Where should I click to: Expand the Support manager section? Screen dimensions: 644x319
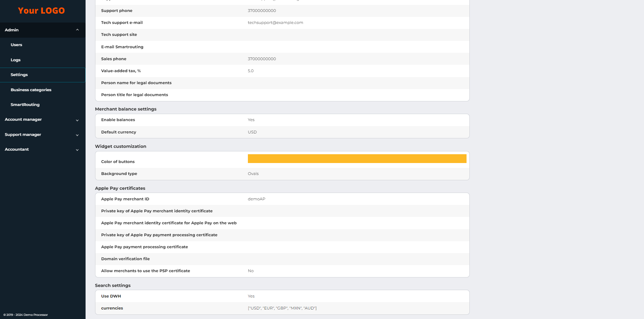coord(77,135)
